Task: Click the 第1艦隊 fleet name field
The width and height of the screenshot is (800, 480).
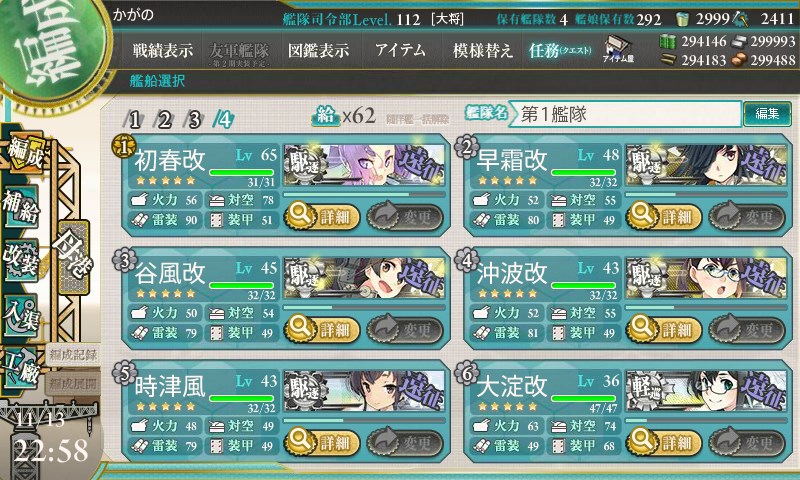Action: click(625, 114)
